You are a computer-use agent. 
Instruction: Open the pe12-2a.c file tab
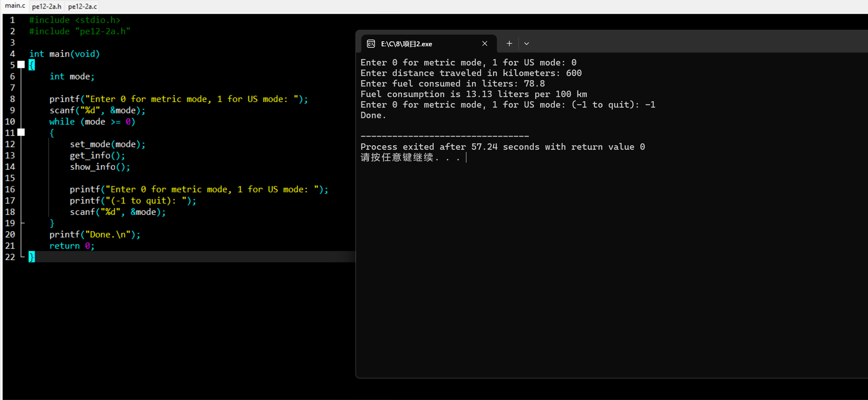point(82,6)
